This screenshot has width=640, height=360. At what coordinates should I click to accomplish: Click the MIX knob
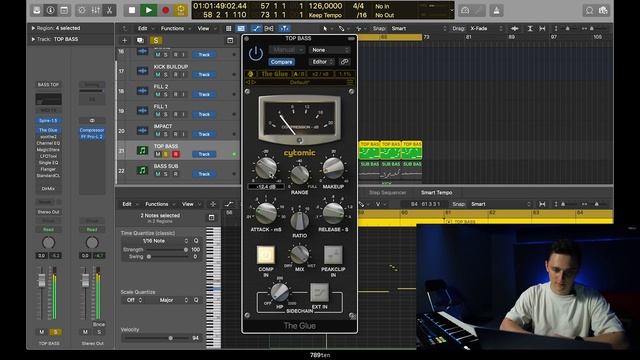[300, 254]
